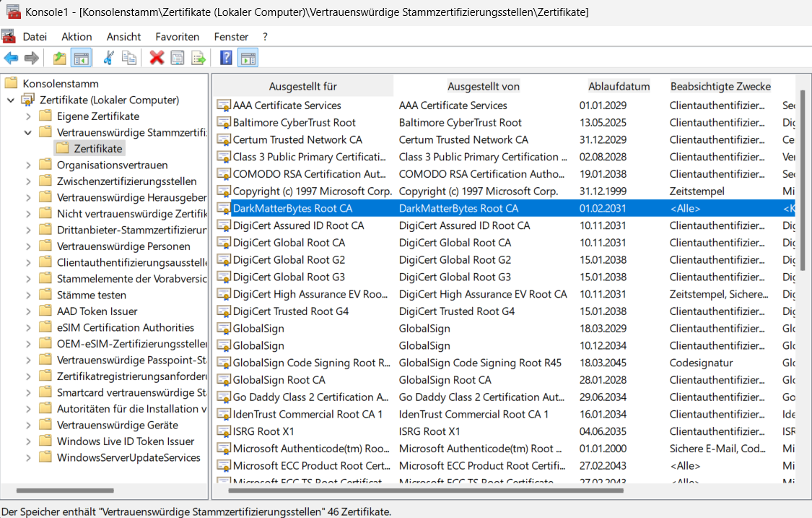Expand the eSIM Certification Authorities node
This screenshot has width=812, height=518.
click(28, 328)
